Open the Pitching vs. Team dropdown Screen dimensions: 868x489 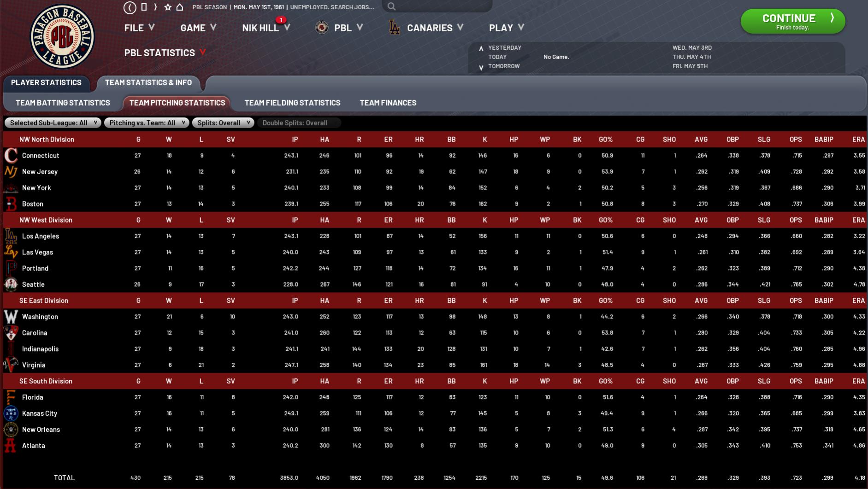147,123
